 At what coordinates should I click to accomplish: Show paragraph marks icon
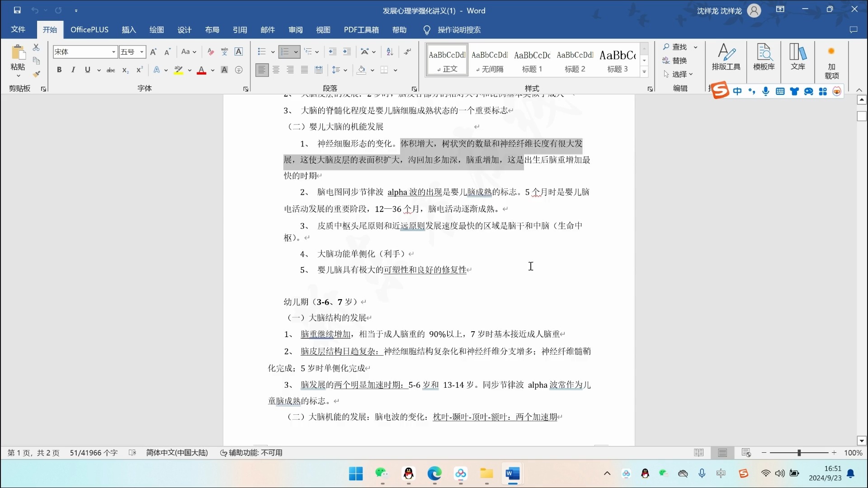(x=407, y=52)
